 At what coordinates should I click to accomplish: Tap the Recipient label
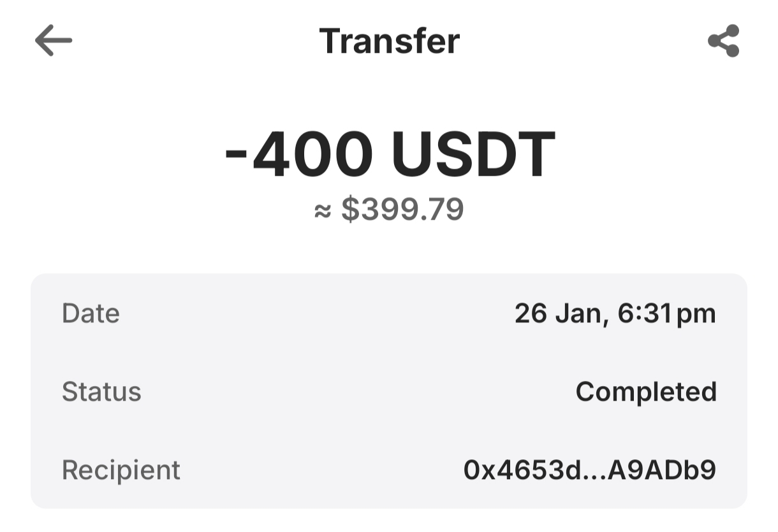point(121,470)
